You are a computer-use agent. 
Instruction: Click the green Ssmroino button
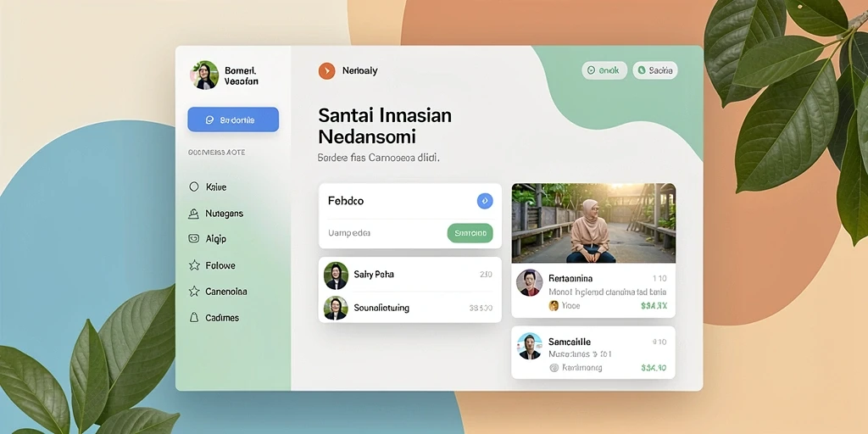[470, 233]
